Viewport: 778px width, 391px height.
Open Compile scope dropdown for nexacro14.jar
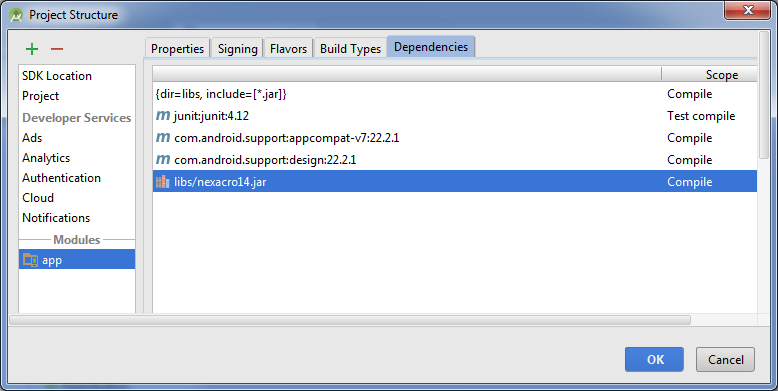[710, 182]
